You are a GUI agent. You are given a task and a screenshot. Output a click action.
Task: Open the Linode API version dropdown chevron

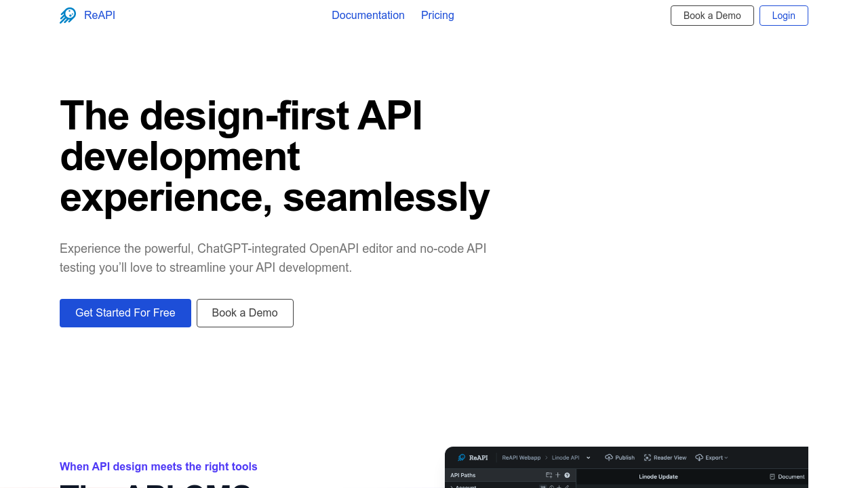588,457
